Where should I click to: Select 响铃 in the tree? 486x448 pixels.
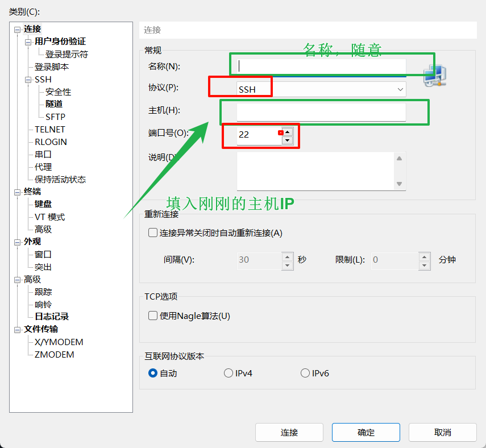[x=43, y=305]
